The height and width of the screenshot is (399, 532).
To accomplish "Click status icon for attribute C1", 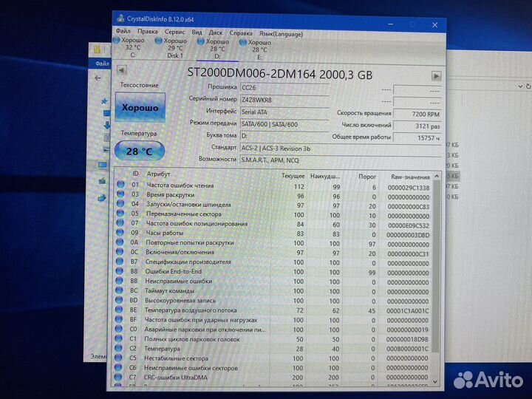I will coord(118,338).
